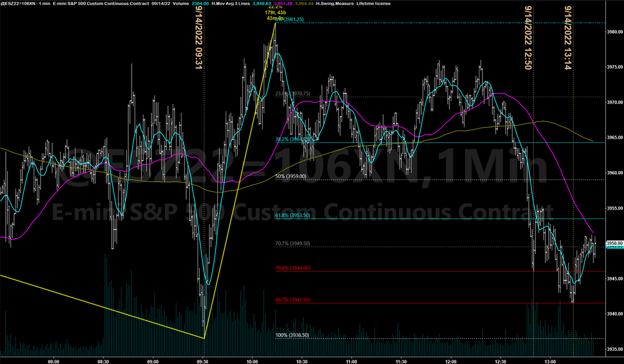Click the 23.6% (3970.75) Fibonacci label
Image resolution: width=624 pixels, height=364 pixels.
(x=293, y=94)
